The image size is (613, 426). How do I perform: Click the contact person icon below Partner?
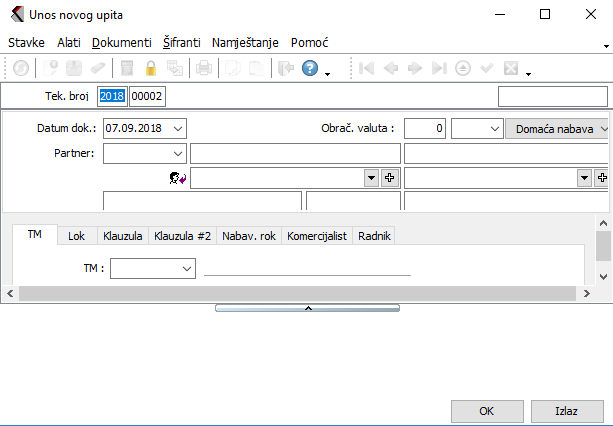click(178, 178)
